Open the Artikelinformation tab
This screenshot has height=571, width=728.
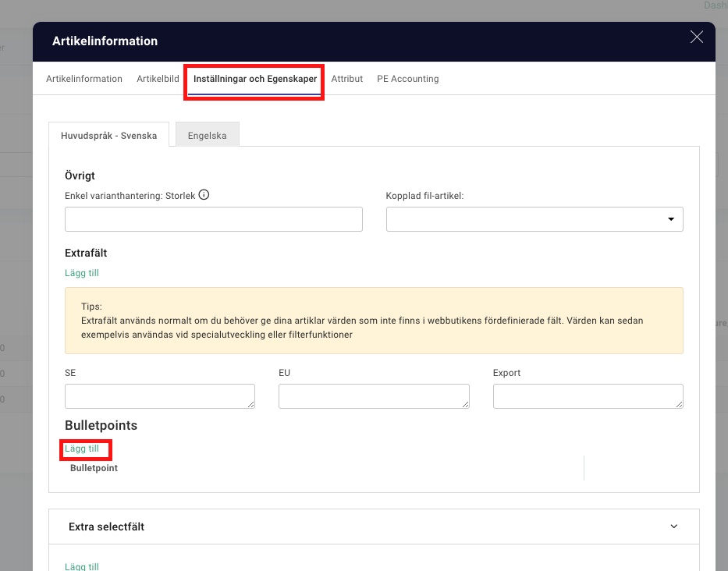click(x=84, y=79)
